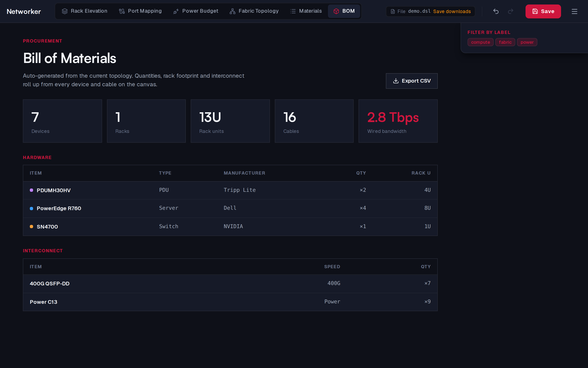Open the Materials tab

tap(306, 11)
